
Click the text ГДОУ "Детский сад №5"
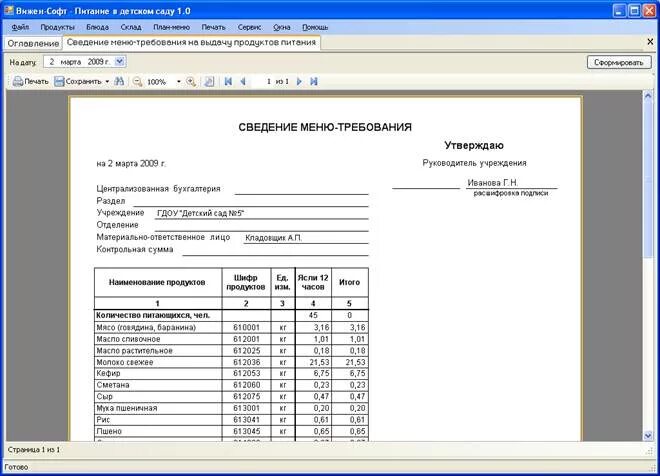200,213
